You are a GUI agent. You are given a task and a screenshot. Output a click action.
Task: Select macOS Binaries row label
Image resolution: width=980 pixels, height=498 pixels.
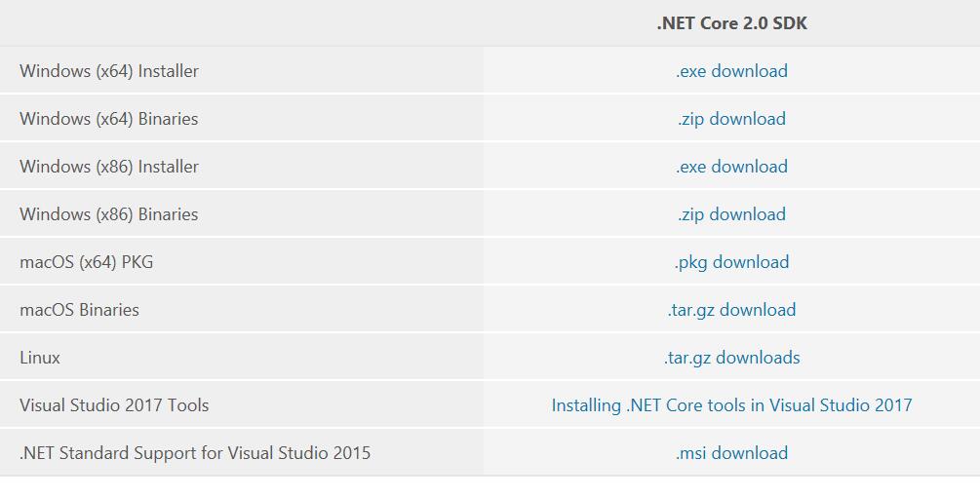coord(79,310)
